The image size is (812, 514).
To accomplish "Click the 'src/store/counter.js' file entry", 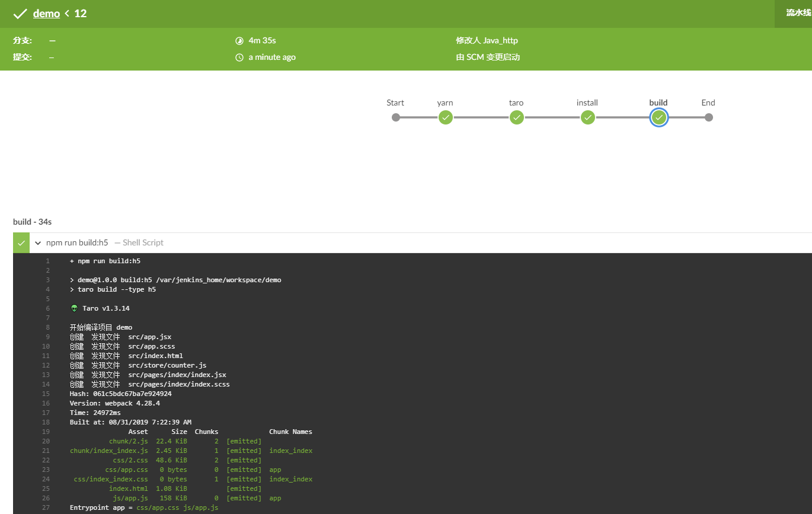I will [x=167, y=365].
